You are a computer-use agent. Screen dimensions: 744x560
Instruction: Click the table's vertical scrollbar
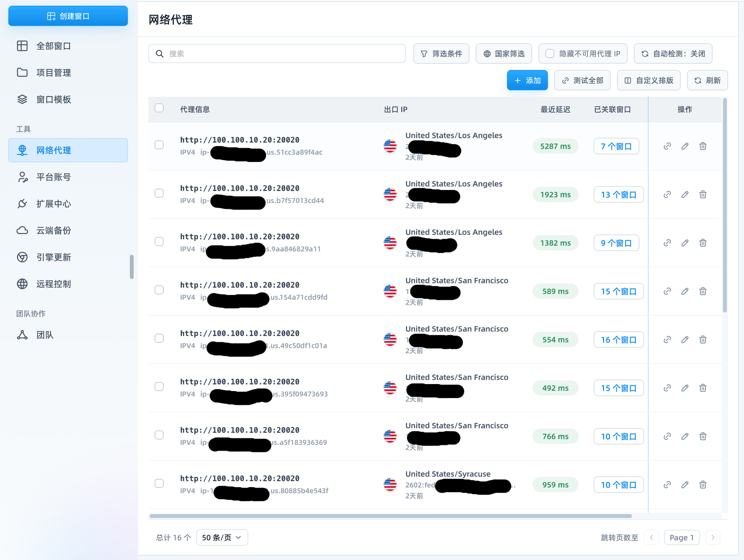(725, 205)
